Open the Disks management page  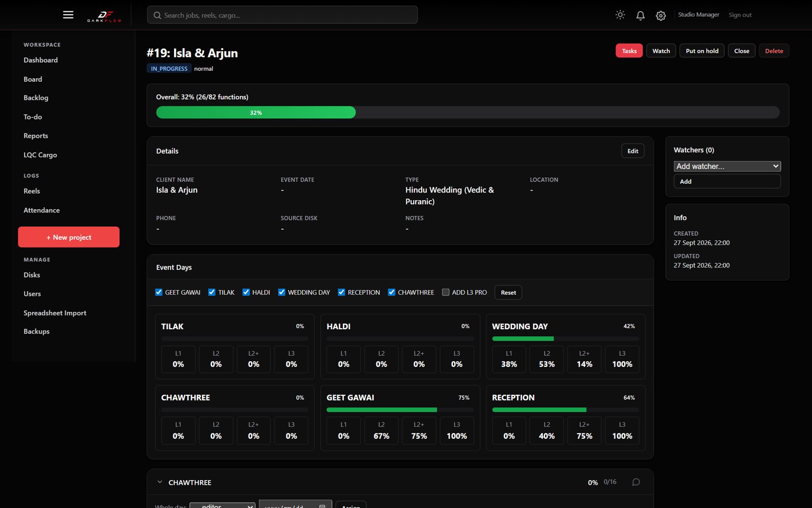click(32, 275)
